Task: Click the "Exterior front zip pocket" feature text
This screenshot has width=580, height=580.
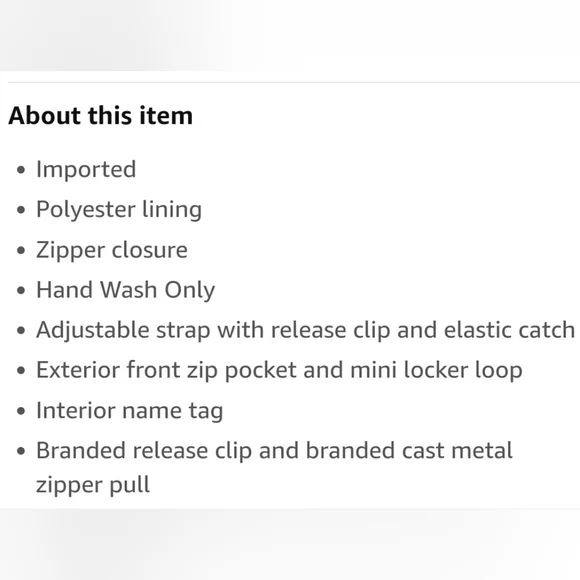Action: (x=279, y=370)
